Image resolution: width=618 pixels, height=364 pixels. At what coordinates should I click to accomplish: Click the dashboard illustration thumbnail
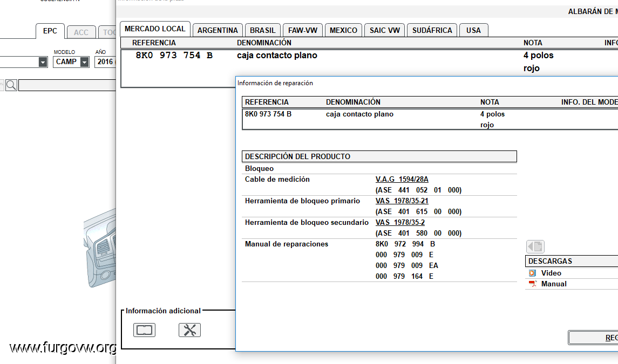pos(100,248)
